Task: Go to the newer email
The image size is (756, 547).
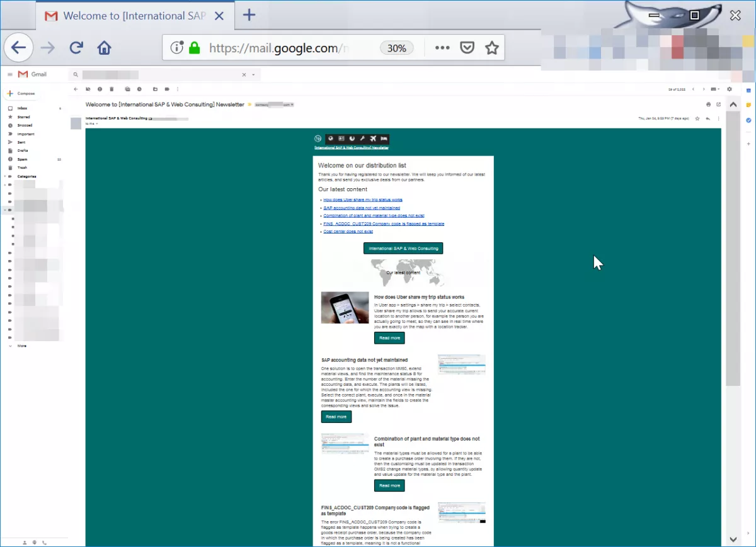Action: [x=693, y=89]
